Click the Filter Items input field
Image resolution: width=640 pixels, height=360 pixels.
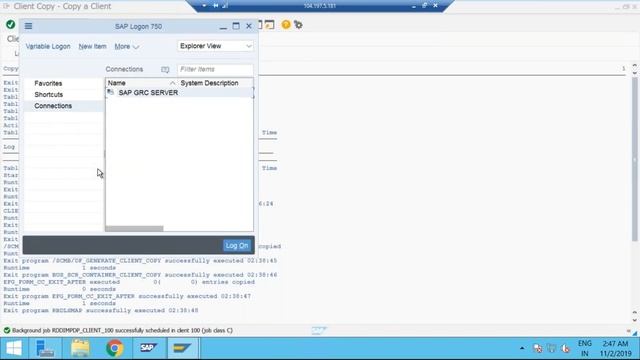pyautogui.click(x=215, y=69)
